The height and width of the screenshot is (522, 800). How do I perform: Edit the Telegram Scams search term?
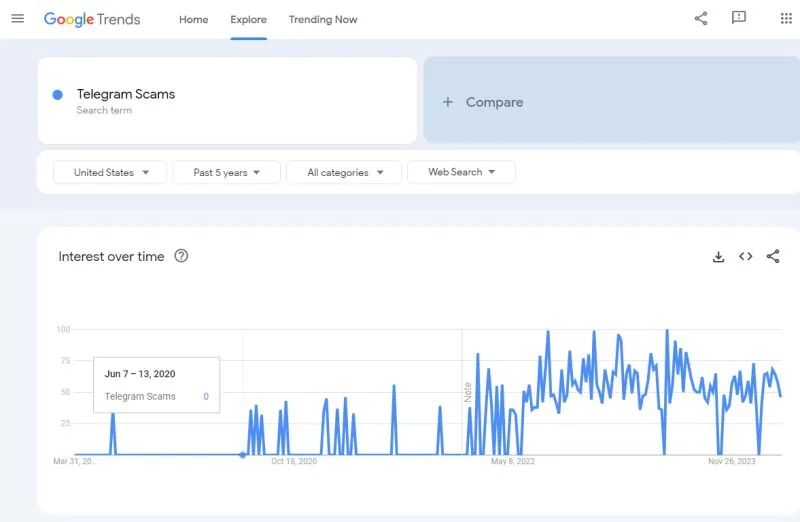tap(227, 101)
